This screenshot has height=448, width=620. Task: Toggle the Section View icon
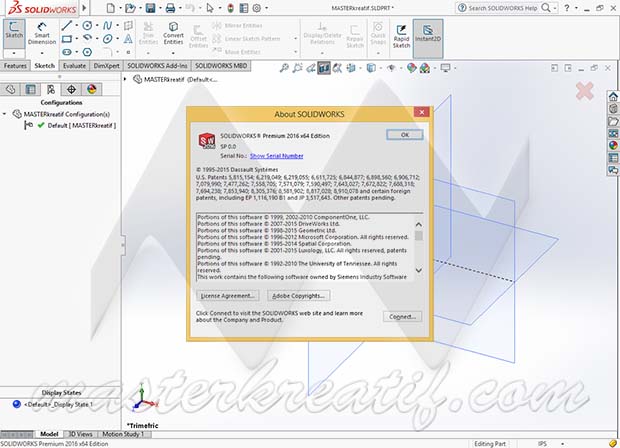click(324, 68)
